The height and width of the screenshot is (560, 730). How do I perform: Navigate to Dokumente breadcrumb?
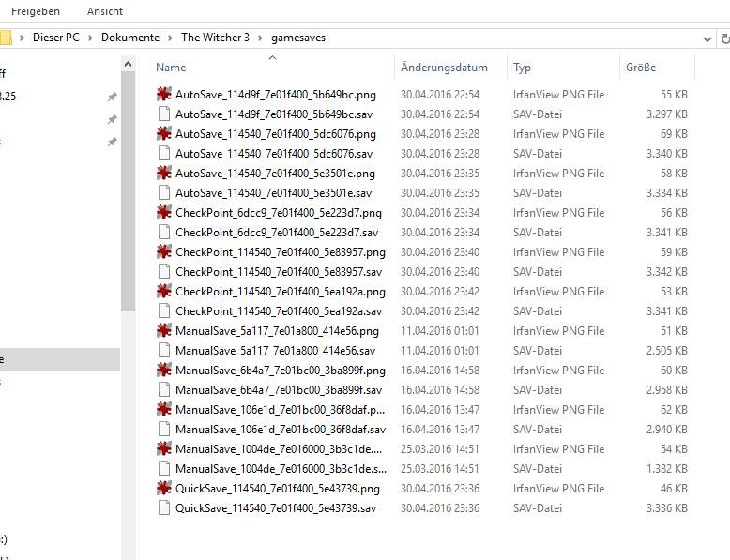[x=130, y=38]
